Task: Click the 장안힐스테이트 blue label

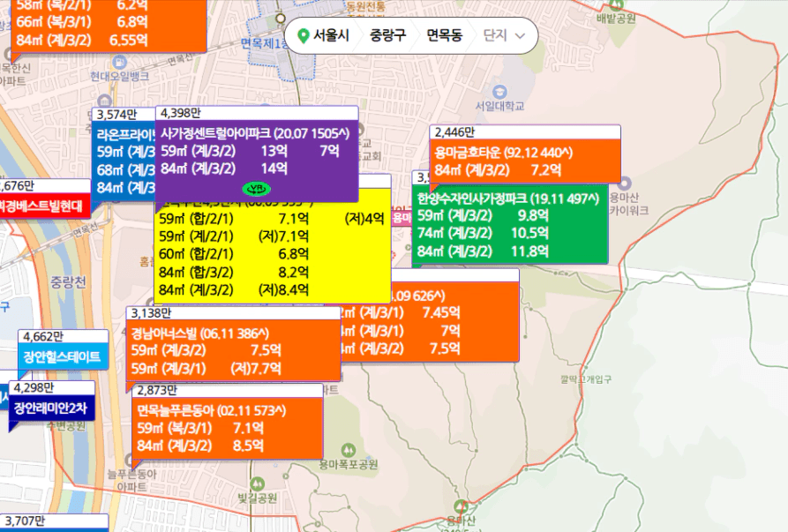Action: click(x=61, y=358)
